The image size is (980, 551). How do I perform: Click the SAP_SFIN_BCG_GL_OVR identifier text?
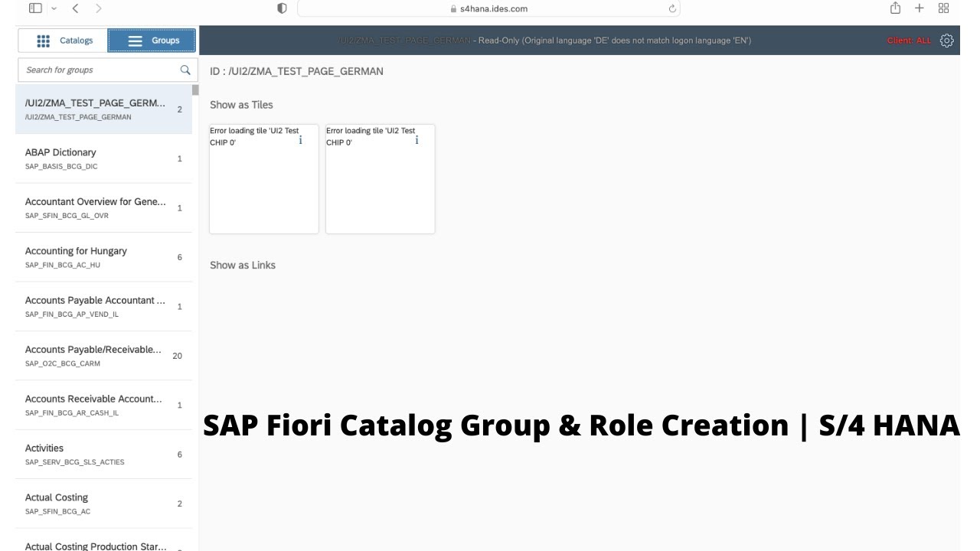click(x=67, y=216)
